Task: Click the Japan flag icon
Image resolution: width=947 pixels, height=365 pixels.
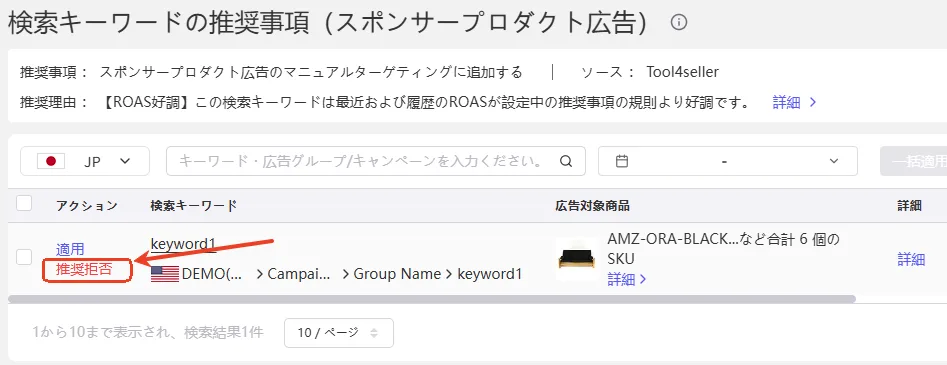Action: [51, 161]
